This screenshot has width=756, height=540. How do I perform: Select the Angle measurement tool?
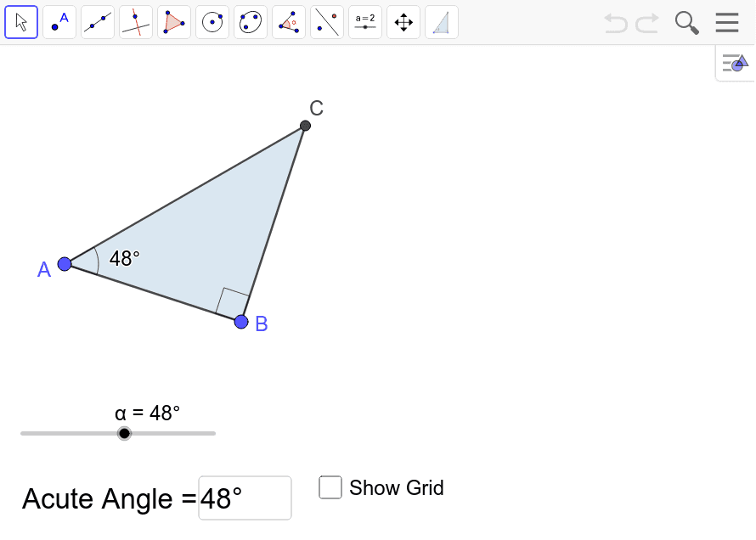click(289, 22)
